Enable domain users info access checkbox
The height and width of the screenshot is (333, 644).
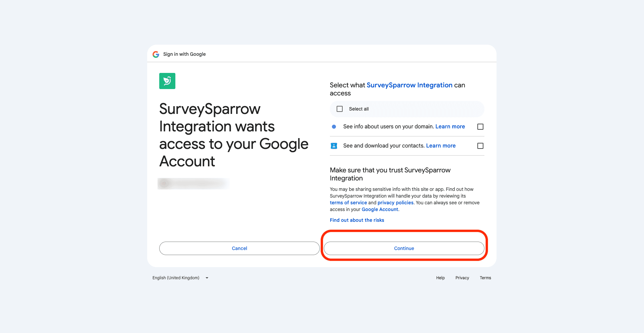tap(480, 127)
